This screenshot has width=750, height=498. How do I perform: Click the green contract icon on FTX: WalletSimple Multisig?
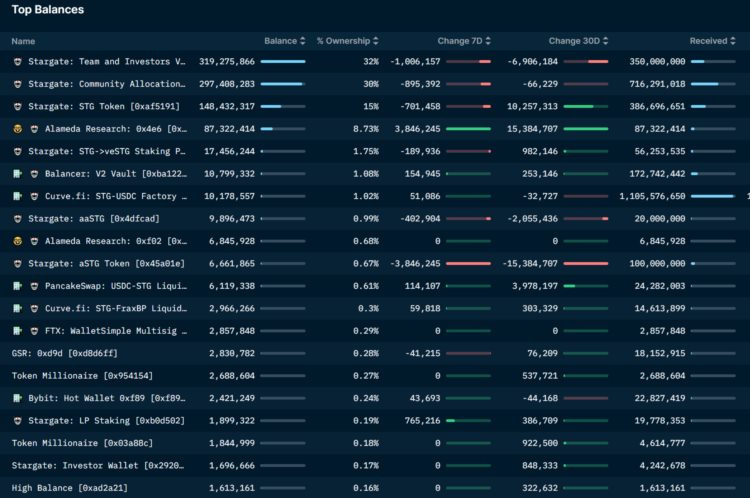(17, 331)
